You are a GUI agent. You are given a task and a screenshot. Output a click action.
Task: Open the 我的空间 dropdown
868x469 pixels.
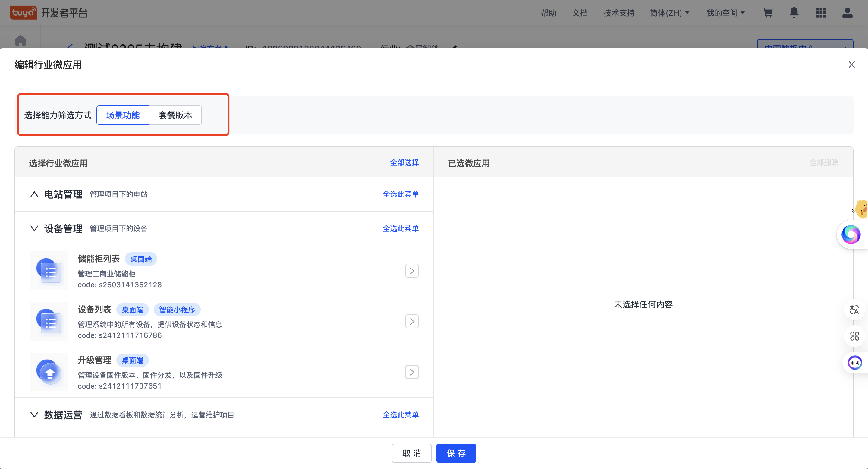[725, 13]
